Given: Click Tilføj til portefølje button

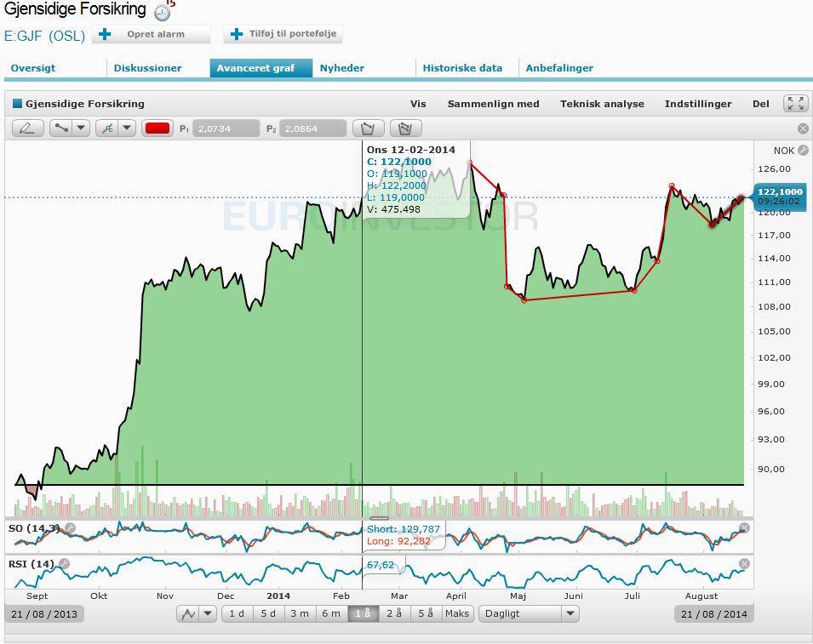Looking at the screenshot, I should click(x=283, y=34).
